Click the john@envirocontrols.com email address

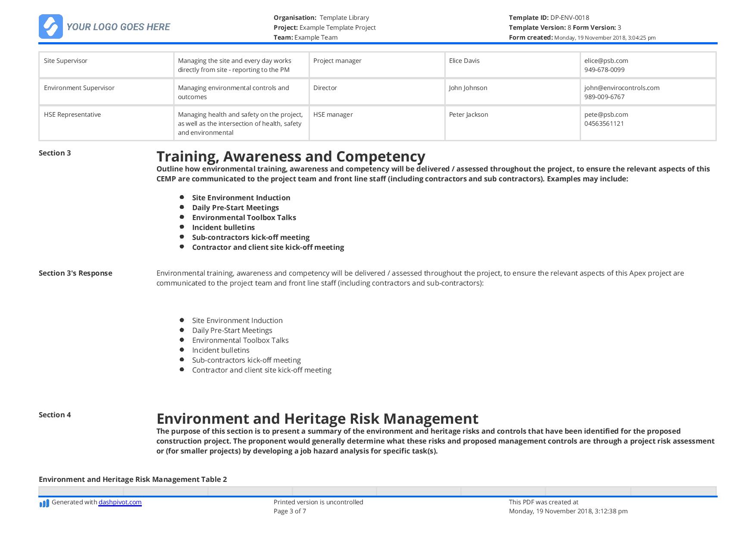622,88
